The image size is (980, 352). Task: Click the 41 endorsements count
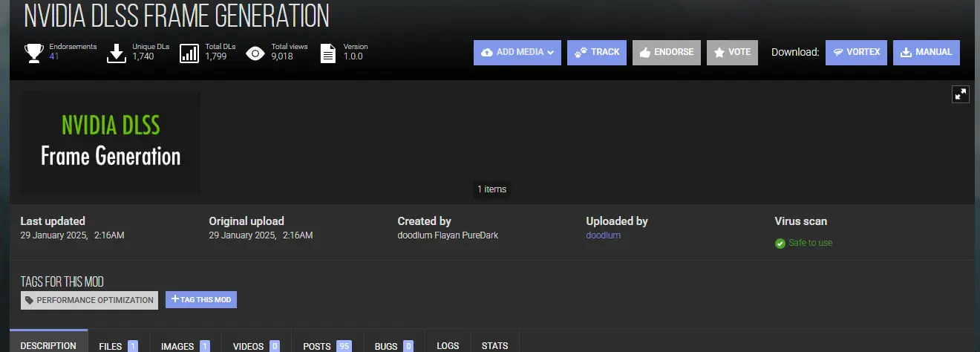point(53,56)
